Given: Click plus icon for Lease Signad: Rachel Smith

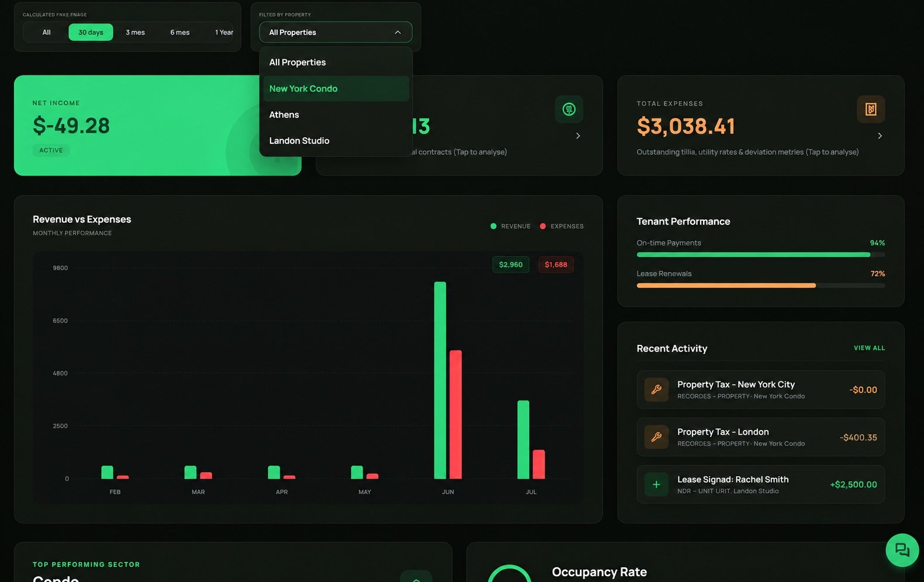Looking at the screenshot, I should point(656,484).
